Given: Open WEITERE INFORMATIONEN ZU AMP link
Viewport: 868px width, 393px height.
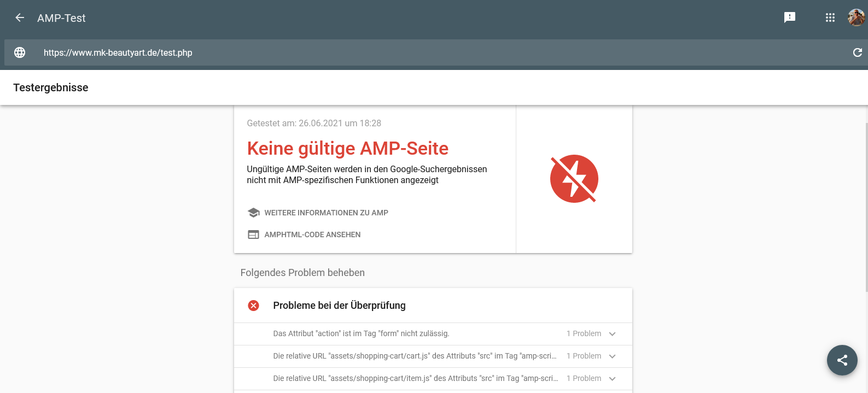Looking at the screenshot, I should [x=326, y=213].
